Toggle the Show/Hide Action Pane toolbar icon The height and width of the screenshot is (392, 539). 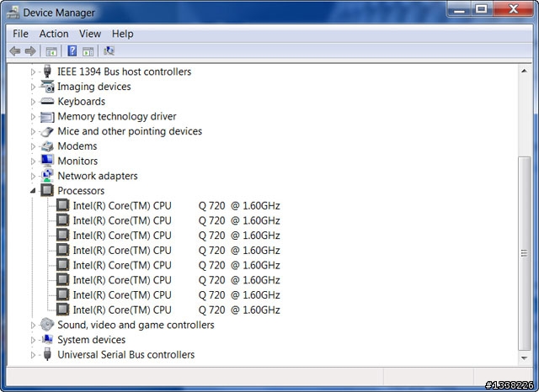click(x=88, y=51)
